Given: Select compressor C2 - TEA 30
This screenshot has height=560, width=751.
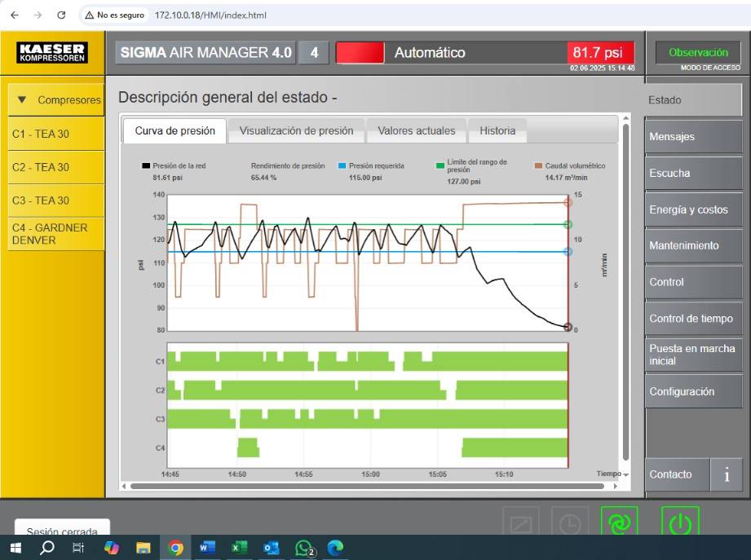Looking at the screenshot, I should click(x=56, y=168).
